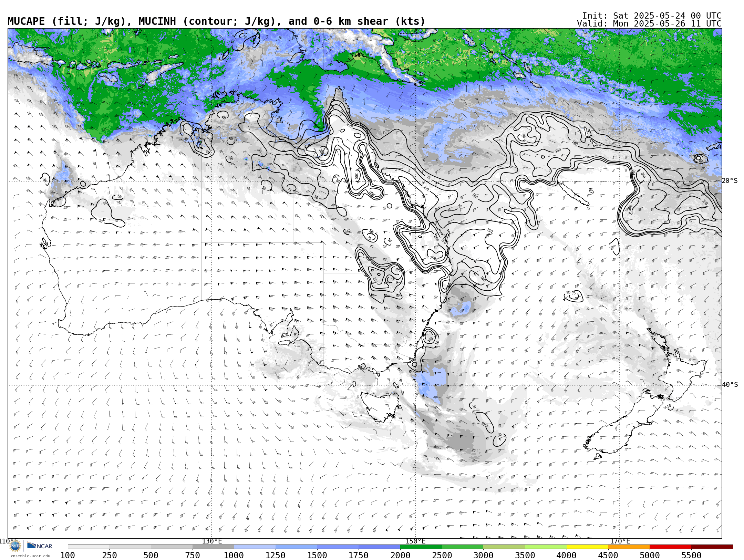
Task: Click the colorbar tick label 1250
Action: [276, 555]
